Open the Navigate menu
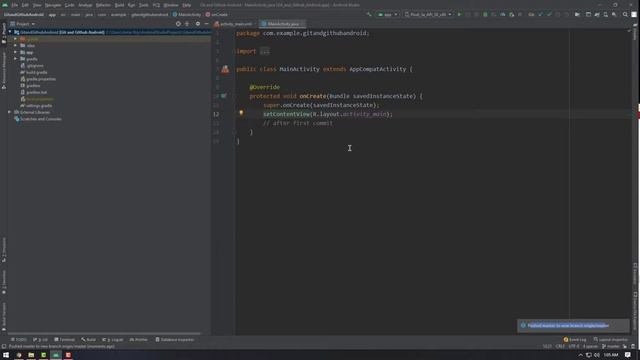 coord(53,5)
